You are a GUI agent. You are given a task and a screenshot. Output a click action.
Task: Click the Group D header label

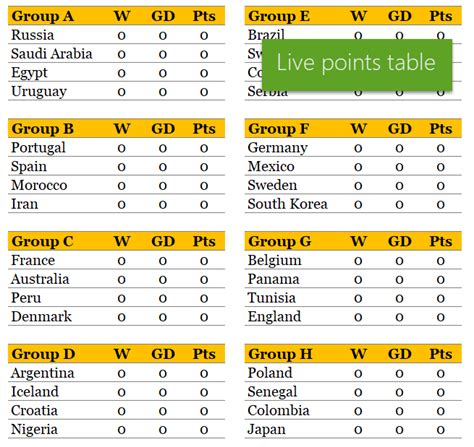(43, 354)
